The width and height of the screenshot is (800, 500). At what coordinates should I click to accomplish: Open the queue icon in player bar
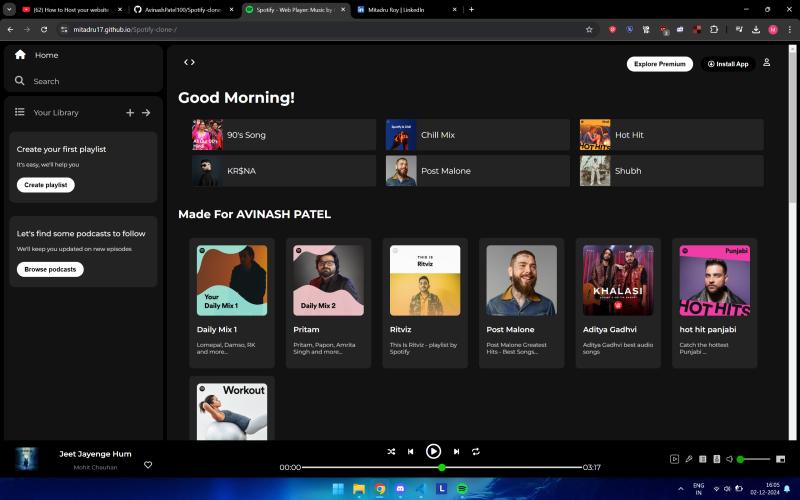[x=703, y=459]
